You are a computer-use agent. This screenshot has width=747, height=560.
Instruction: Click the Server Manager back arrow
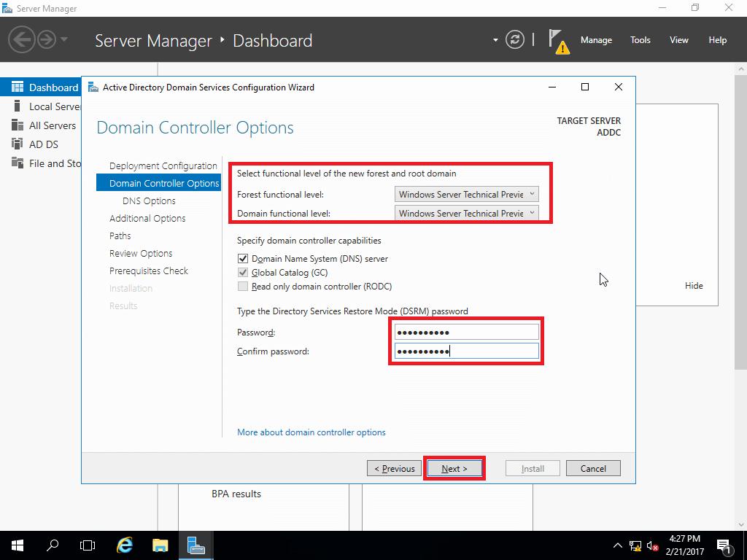(x=22, y=39)
